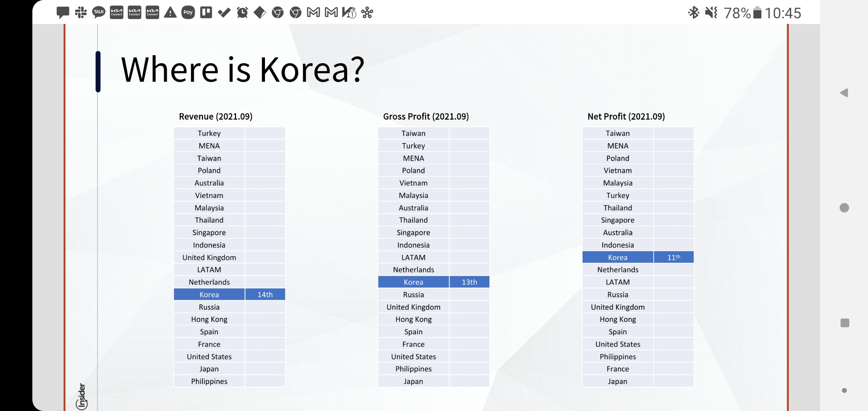Tap the Insider logo in slide corner
The height and width of the screenshot is (411, 868).
81,396
